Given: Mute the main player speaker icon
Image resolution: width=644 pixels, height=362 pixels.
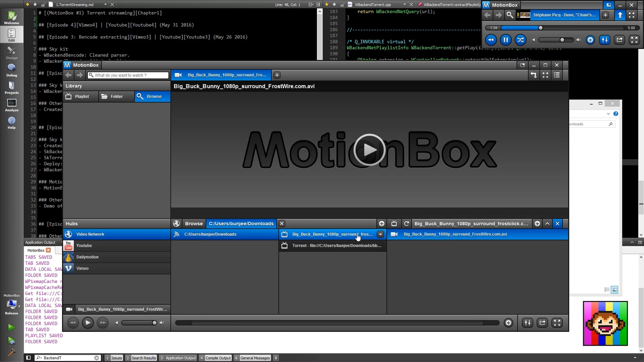Looking at the screenshot, I should (x=117, y=323).
